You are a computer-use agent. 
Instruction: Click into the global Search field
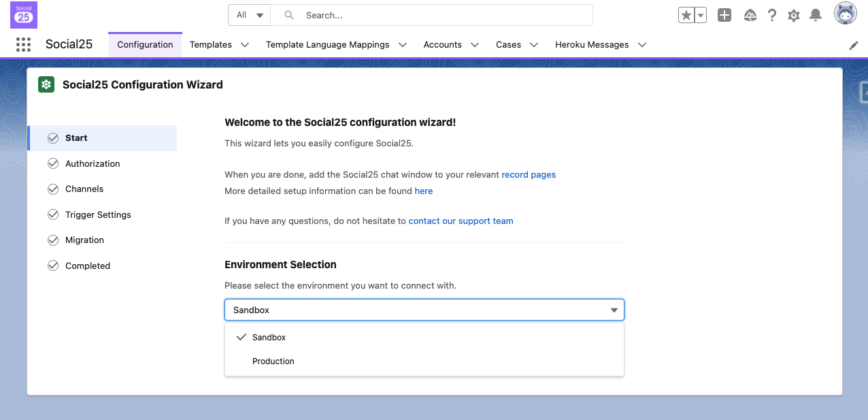tap(442, 15)
